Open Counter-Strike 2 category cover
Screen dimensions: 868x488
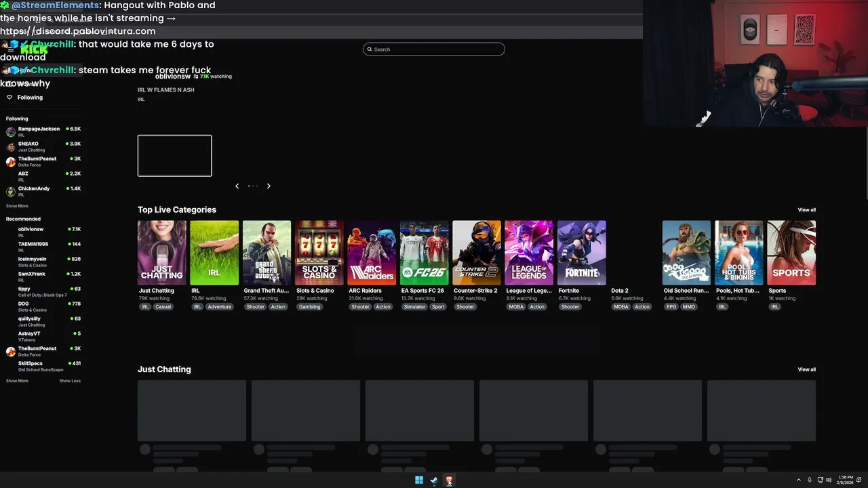(477, 253)
